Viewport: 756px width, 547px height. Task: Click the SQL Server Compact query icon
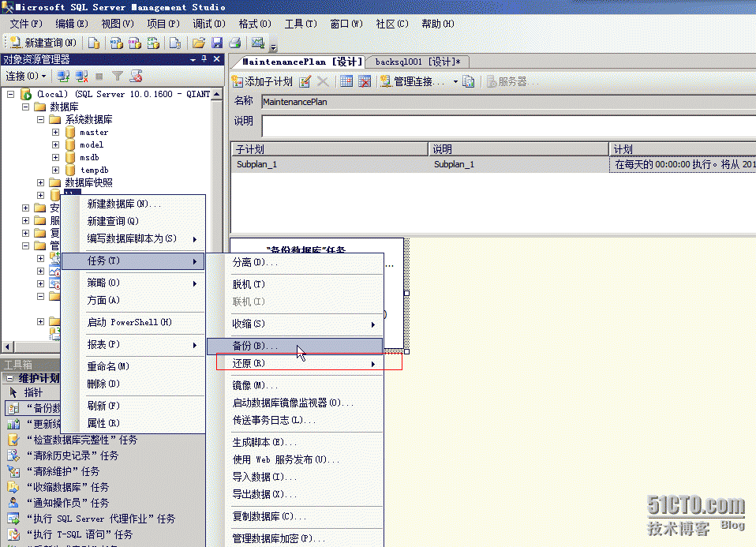coord(175,43)
